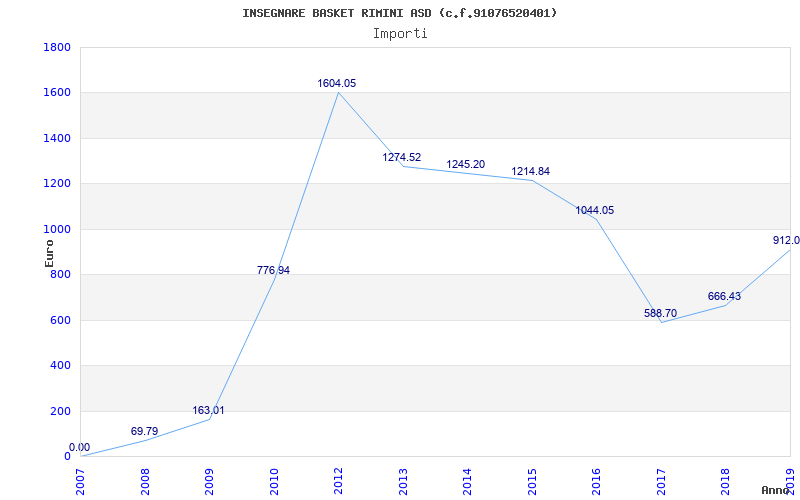Viewport: 800px width, 500px height.
Task: Select the 666.43 data label
Action: coord(724,296)
